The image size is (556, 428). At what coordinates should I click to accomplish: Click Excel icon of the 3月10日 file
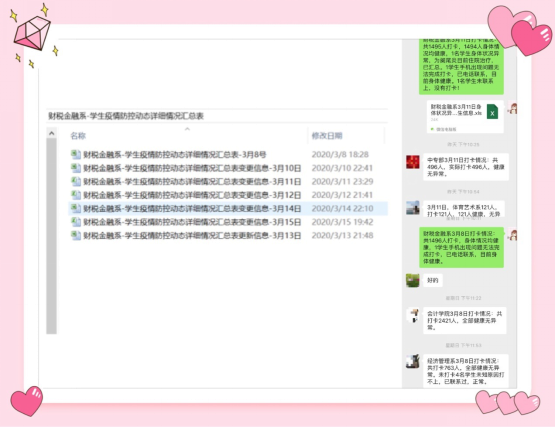tap(76, 168)
